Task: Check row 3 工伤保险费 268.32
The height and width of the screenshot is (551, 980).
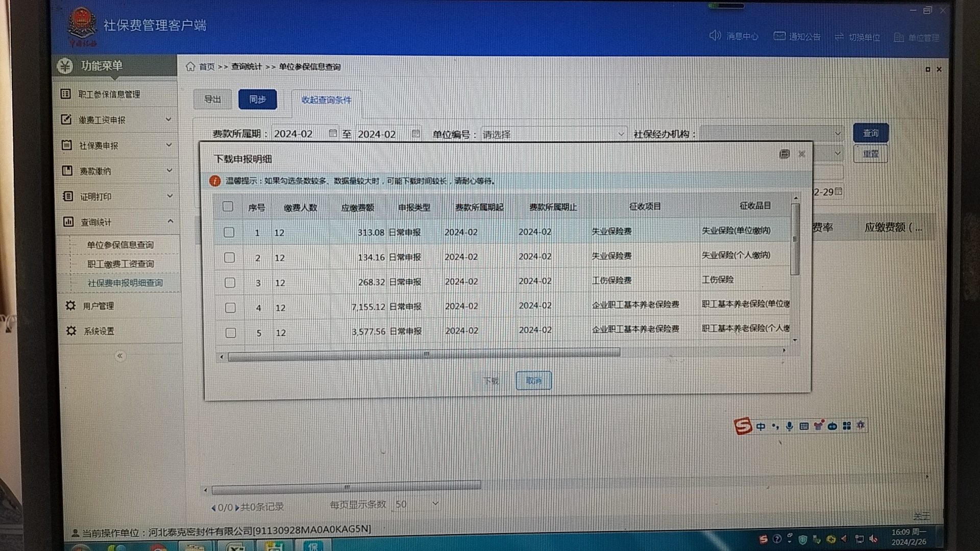Action: (230, 282)
